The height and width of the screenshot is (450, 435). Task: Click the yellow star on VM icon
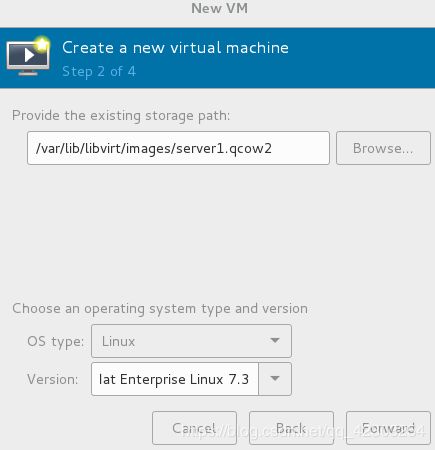click(42, 44)
